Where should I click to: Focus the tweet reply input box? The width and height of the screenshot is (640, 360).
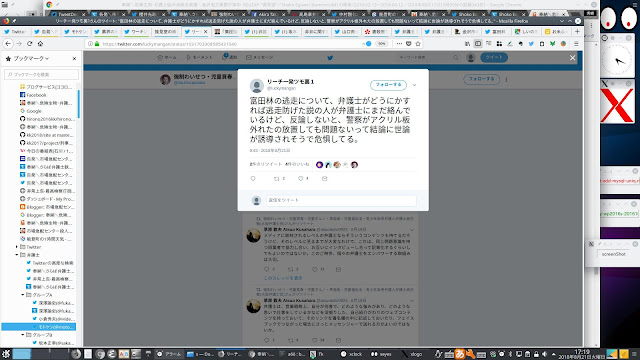pyautogui.click(x=341, y=200)
